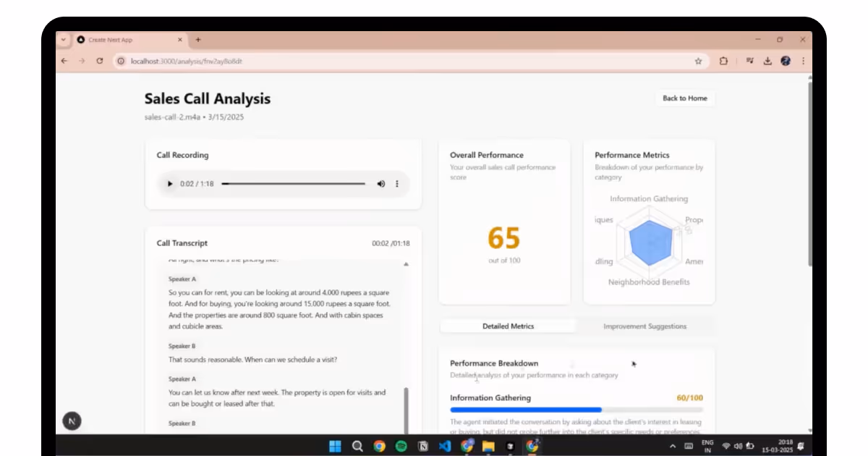Click the Back to Home button
This screenshot has height=456, width=868.
pyautogui.click(x=685, y=98)
